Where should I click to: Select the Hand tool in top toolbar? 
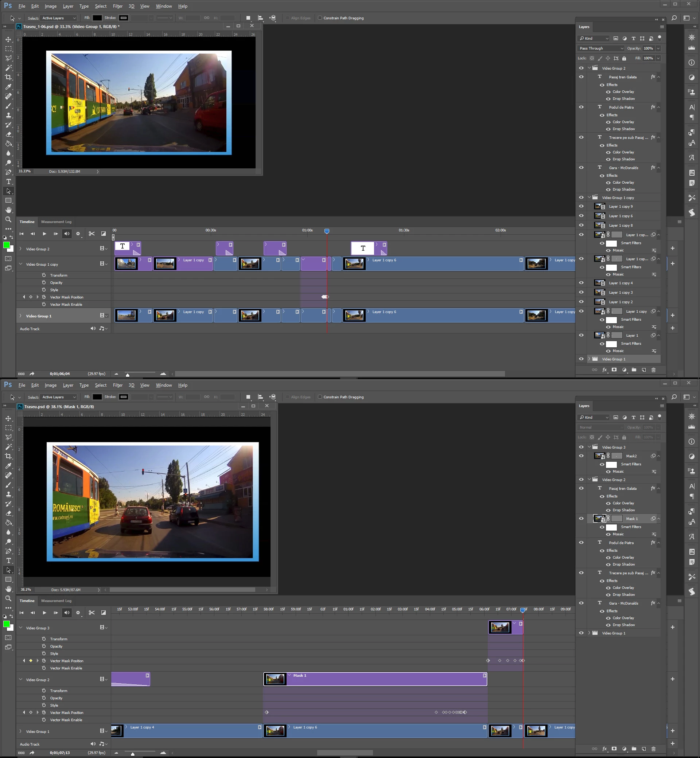8,210
